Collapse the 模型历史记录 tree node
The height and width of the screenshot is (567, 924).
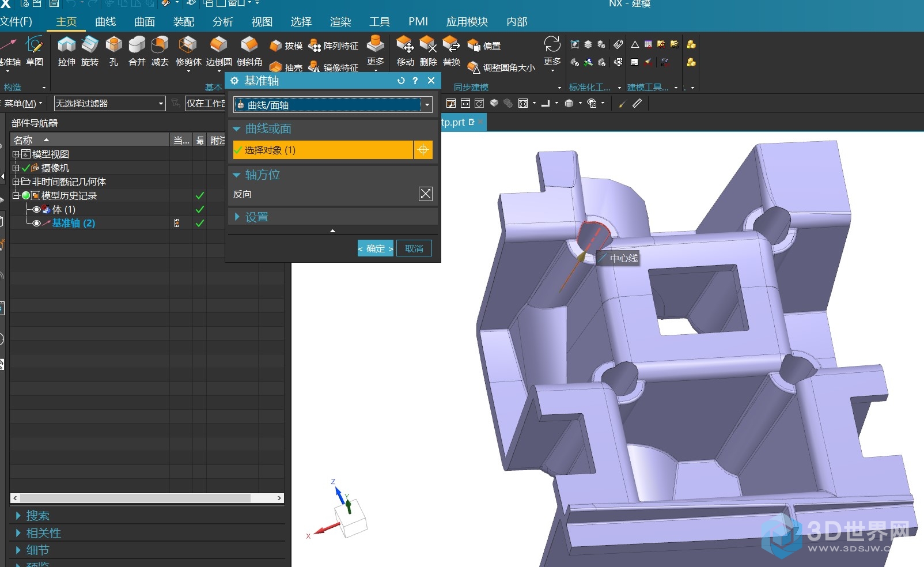tap(16, 195)
